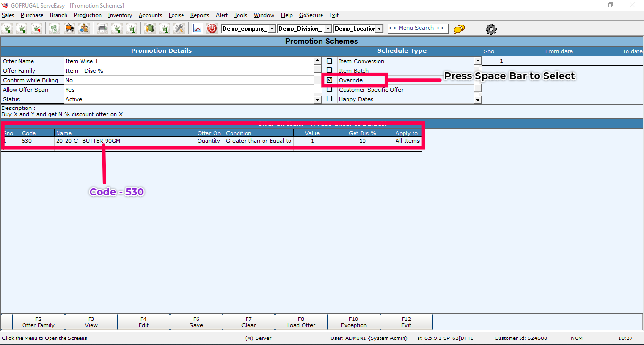This screenshot has width=644, height=345.
Task: Click the wrench and screwdriver tools icon
Action: tap(179, 28)
